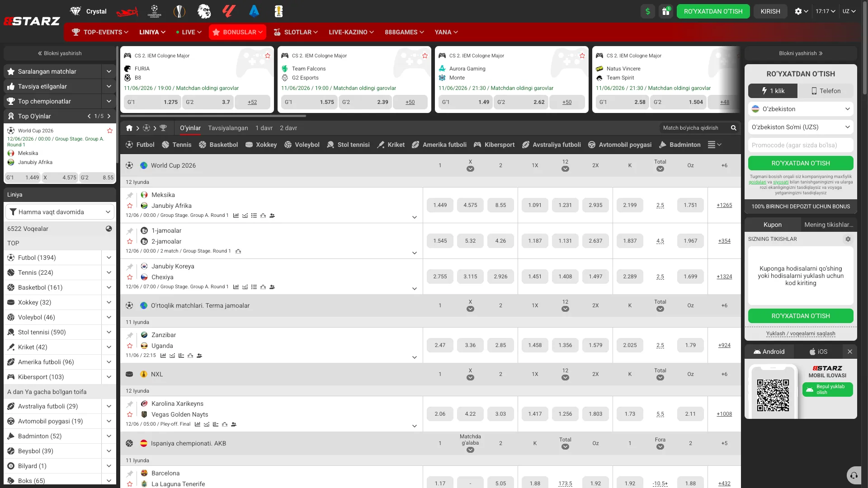
Task: Close the mobile app panel
Action: (x=850, y=352)
